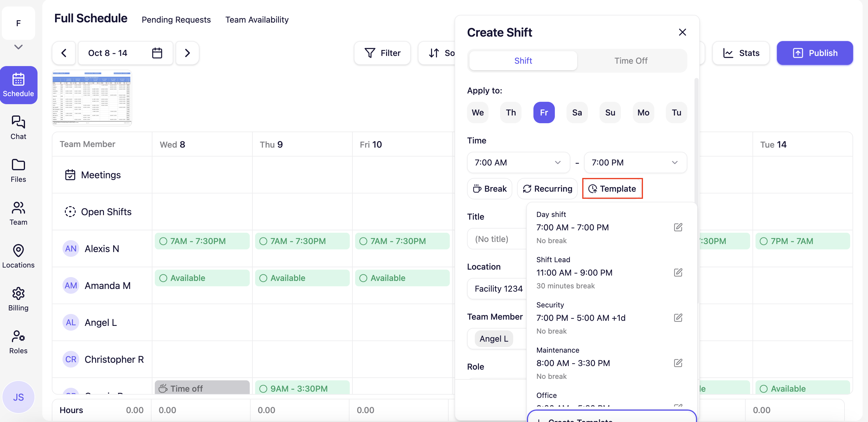868x422 pixels.
Task: Open the 7:00 PM end time dropdown
Action: pos(635,163)
